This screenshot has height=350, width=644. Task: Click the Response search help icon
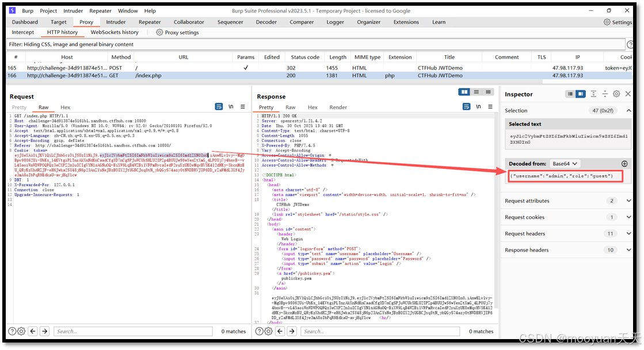pyautogui.click(x=260, y=331)
